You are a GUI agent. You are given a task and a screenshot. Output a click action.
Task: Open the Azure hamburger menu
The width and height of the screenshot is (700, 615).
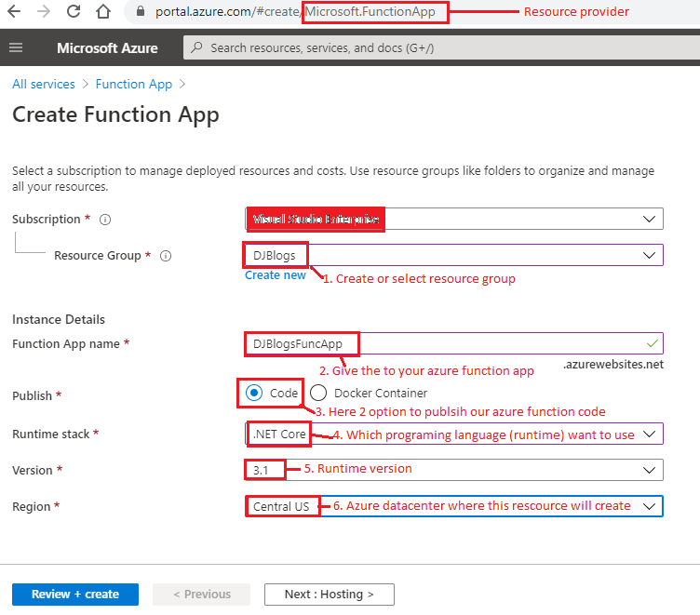click(x=16, y=47)
